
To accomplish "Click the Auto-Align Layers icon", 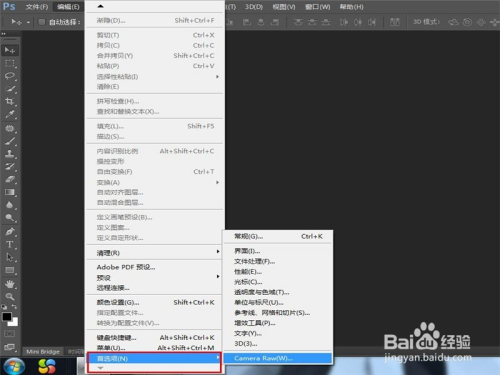I will 395,22.
